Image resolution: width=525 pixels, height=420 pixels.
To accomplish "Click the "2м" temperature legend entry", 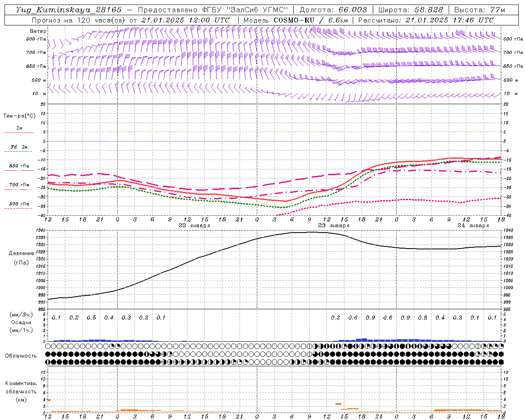I will click(x=19, y=128).
